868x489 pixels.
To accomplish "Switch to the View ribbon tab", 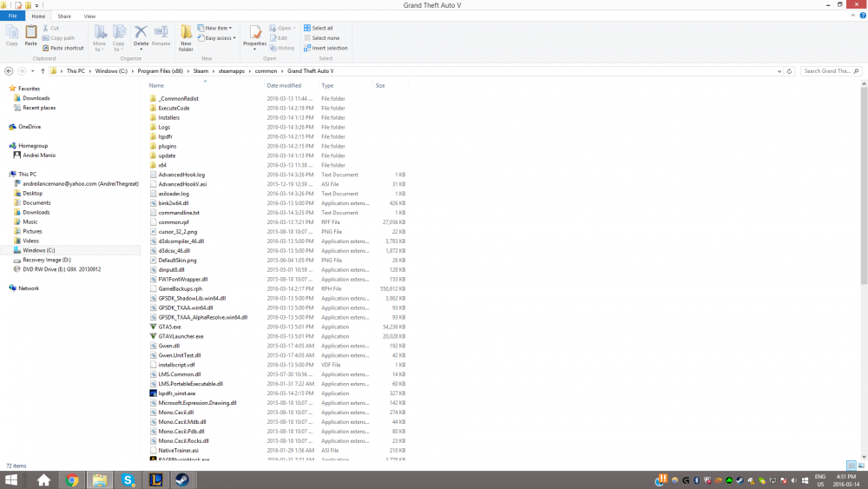I will click(89, 16).
